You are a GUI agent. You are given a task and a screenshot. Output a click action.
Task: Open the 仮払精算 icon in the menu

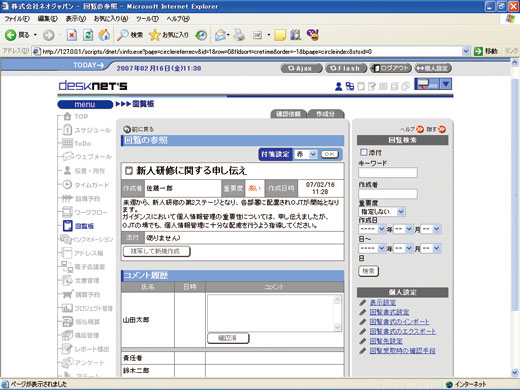[68, 321]
